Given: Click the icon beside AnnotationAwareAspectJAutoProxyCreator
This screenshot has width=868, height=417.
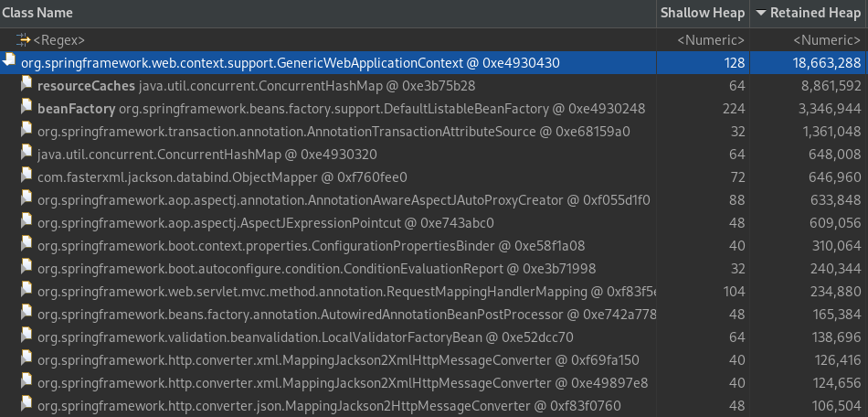Looking at the screenshot, I should point(26,198).
